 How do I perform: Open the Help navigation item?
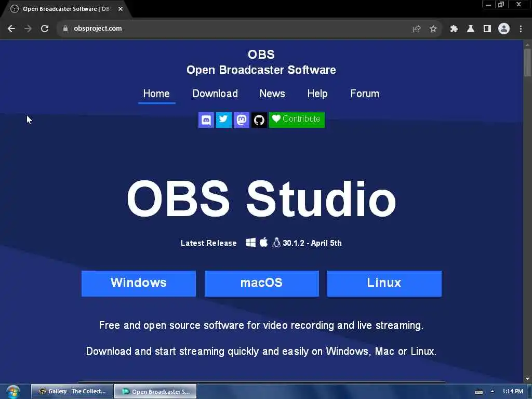click(317, 94)
